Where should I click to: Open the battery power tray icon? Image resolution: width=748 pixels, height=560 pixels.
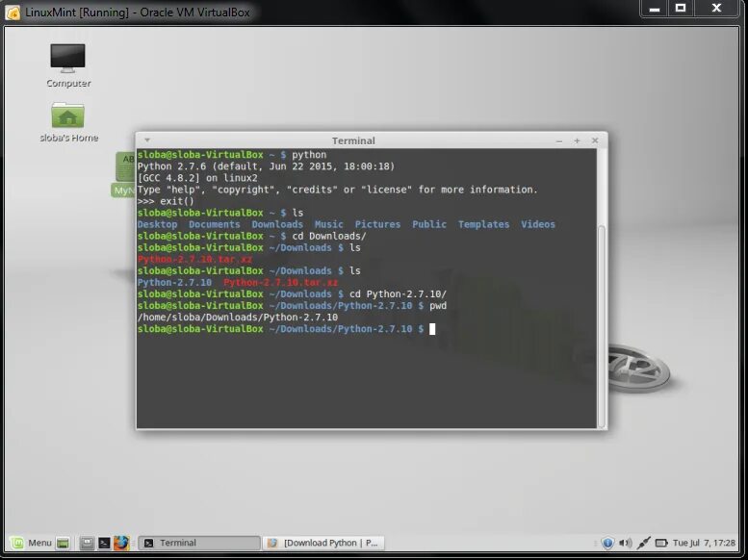661,543
